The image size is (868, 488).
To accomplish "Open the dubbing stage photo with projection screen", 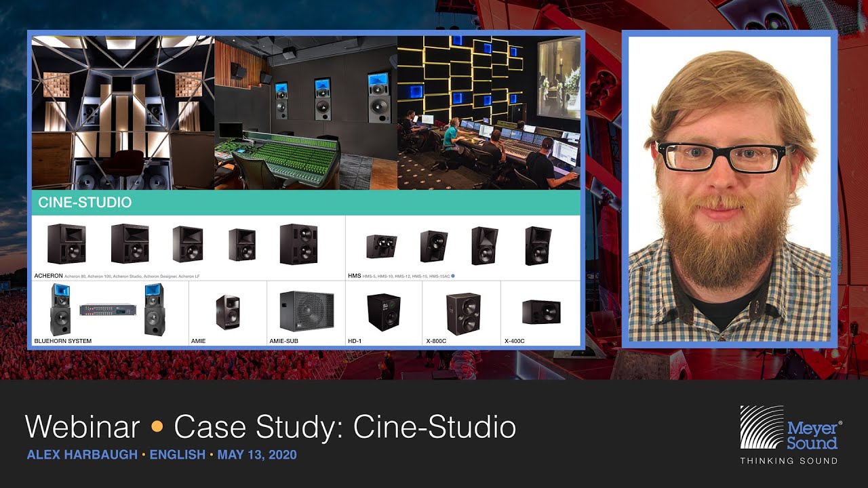I will pyautogui.click(x=489, y=113).
